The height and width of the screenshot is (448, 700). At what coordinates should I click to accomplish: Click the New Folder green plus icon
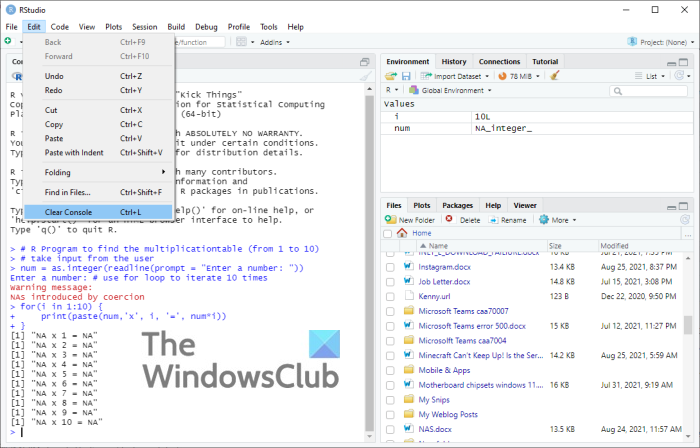390,219
